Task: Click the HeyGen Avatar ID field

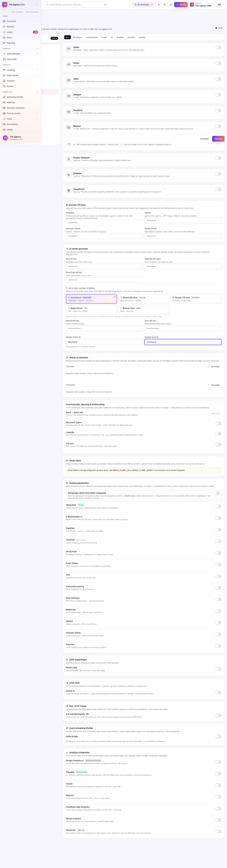Action: point(104,342)
